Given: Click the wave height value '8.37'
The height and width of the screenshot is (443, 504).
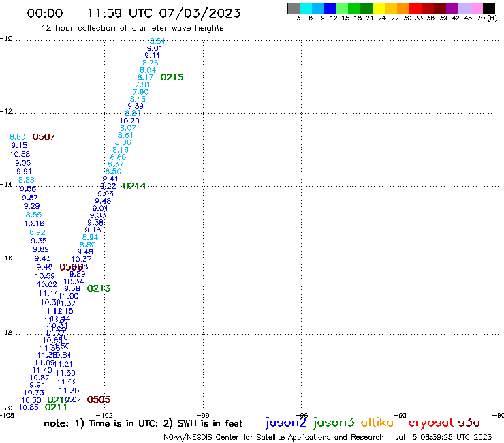Looking at the screenshot, I should pos(115,164).
